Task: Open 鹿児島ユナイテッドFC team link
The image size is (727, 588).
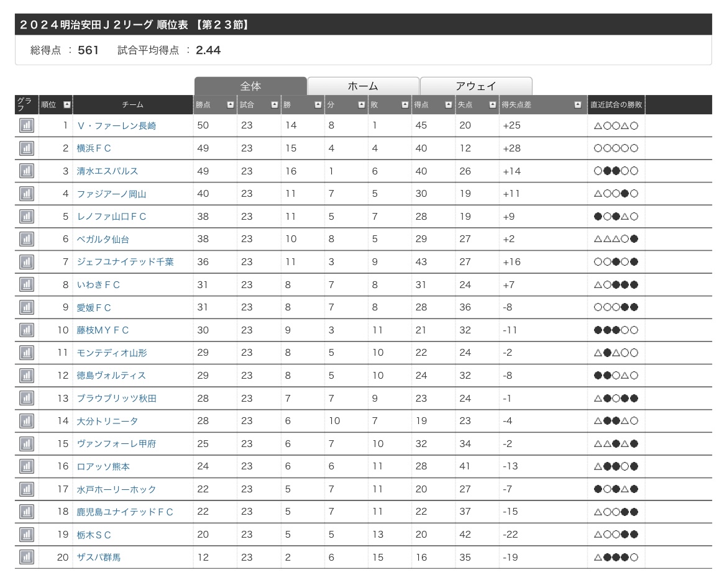Action: tap(125, 512)
